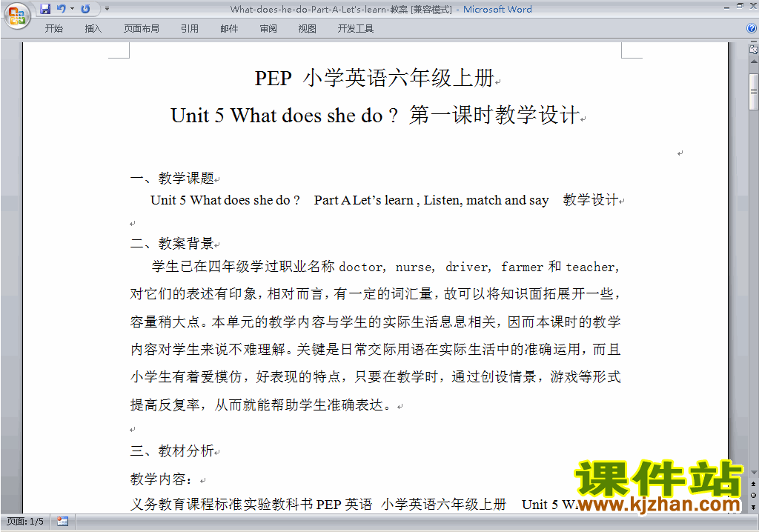Switch to the 开发工具 ribbon tab
The image size is (759, 532).
pyautogui.click(x=356, y=29)
